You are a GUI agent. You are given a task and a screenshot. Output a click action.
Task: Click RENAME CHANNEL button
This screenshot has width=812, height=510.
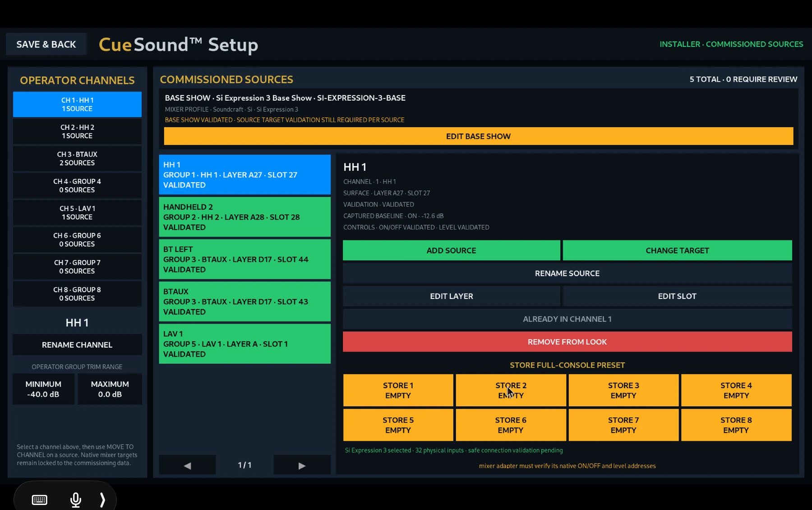pyautogui.click(x=77, y=345)
